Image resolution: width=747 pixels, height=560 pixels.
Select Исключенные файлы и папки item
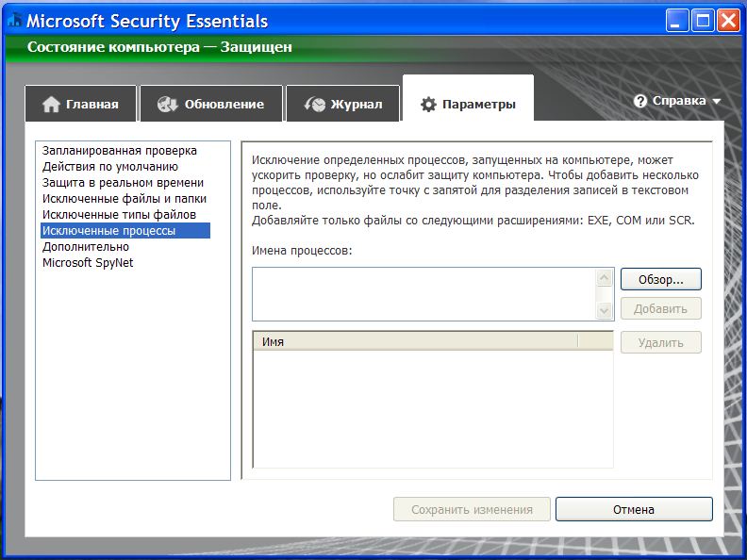point(124,199)
